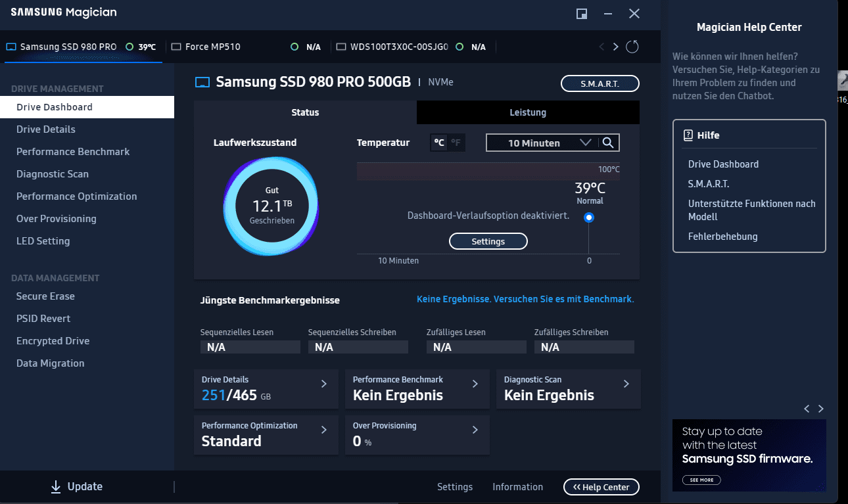This screenshot has height=504, width=848.
Task: Open Over Provisioning card arrow
Action: point(475,430)
